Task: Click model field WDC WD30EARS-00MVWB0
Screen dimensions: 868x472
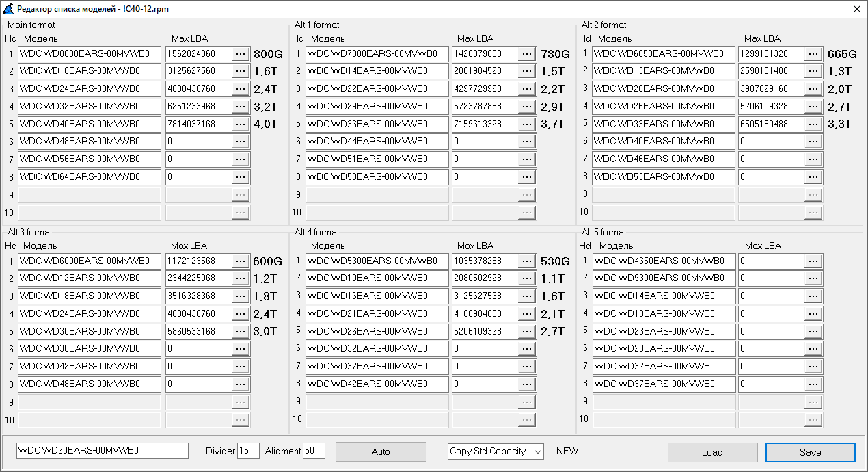Action: tap(90, 332)
